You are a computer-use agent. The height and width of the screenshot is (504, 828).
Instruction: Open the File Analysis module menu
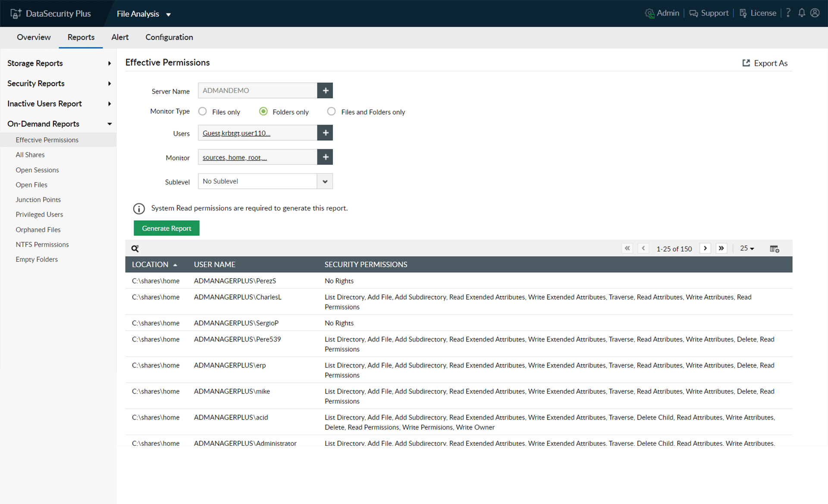click(x=144, y=13)
